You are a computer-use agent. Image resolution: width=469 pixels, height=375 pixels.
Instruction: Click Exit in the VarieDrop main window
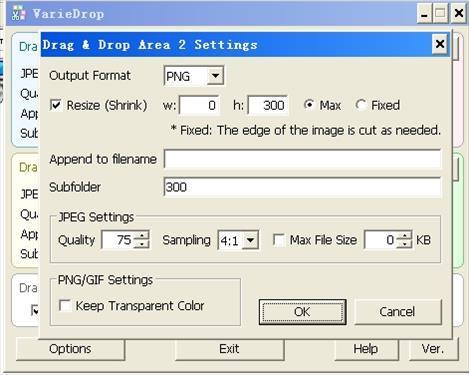tap(229, 350)
